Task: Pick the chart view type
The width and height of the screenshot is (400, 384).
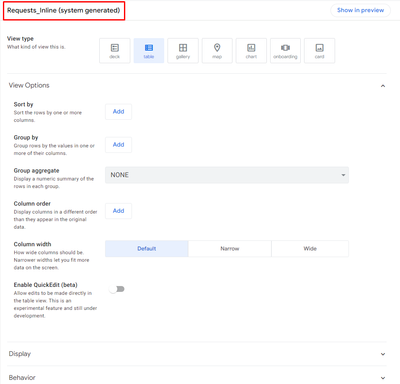Action: (x=251, y=51)
